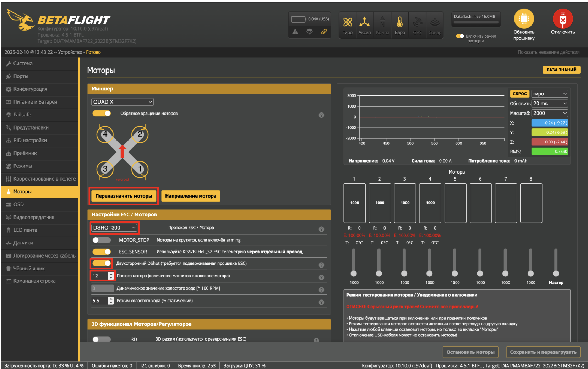Turn off bidirectional DShot switch
The height and width of the screenshot is (369, 588).
point(102,263)
